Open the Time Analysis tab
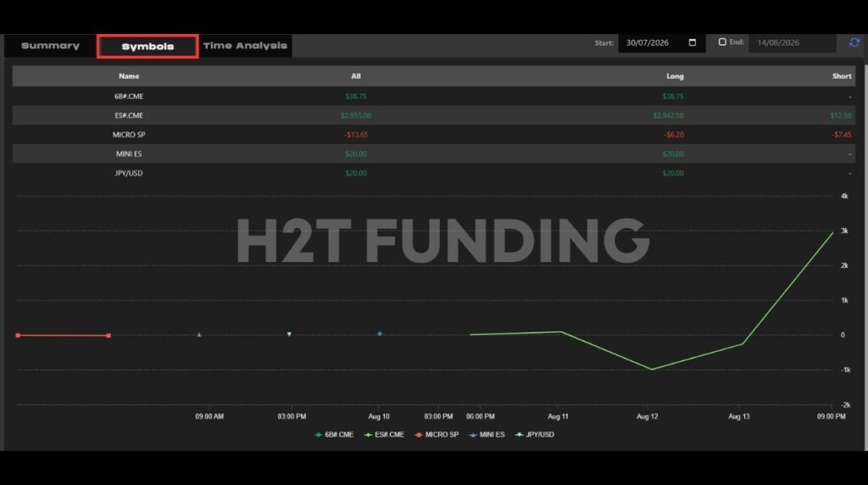The image size is (868, 485). pyautogui.click(x=245, y=46)
